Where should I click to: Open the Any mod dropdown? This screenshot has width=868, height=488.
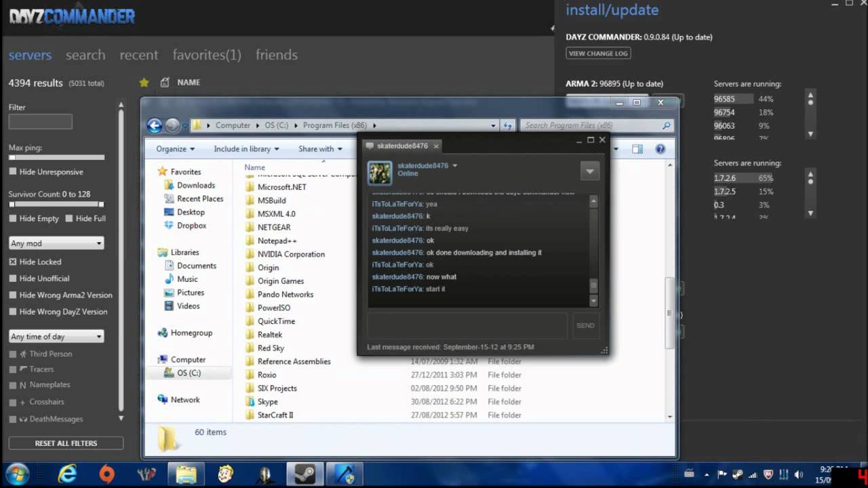[x=56, y=243]
